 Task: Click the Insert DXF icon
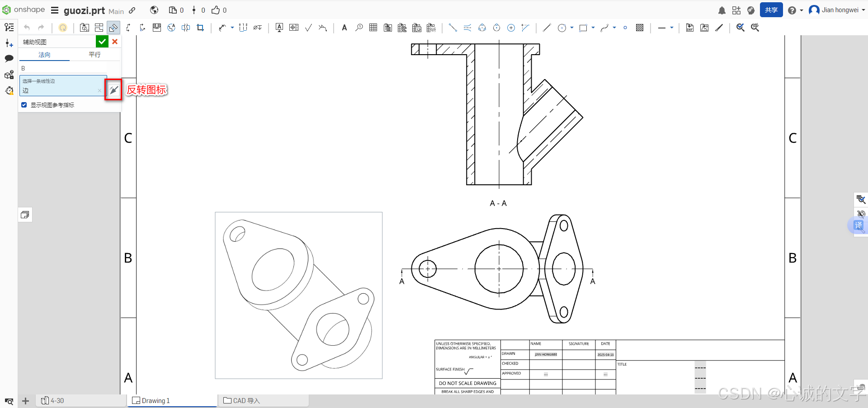click(x=690, y=28)
